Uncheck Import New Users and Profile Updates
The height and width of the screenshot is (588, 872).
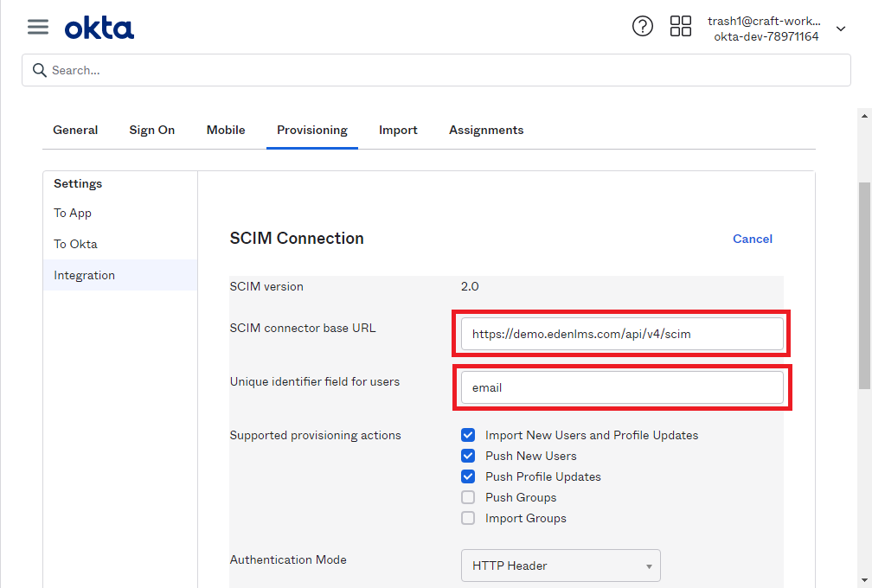tap(468, 435)
